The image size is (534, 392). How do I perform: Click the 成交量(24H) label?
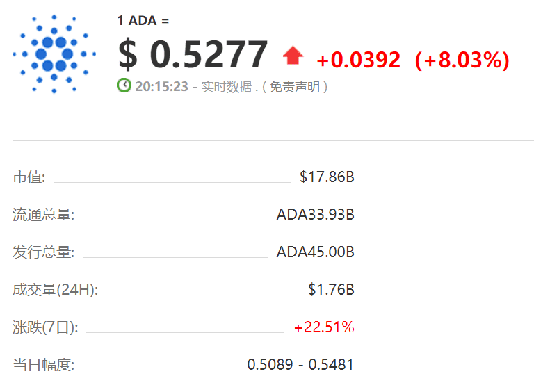pos(55,290)
